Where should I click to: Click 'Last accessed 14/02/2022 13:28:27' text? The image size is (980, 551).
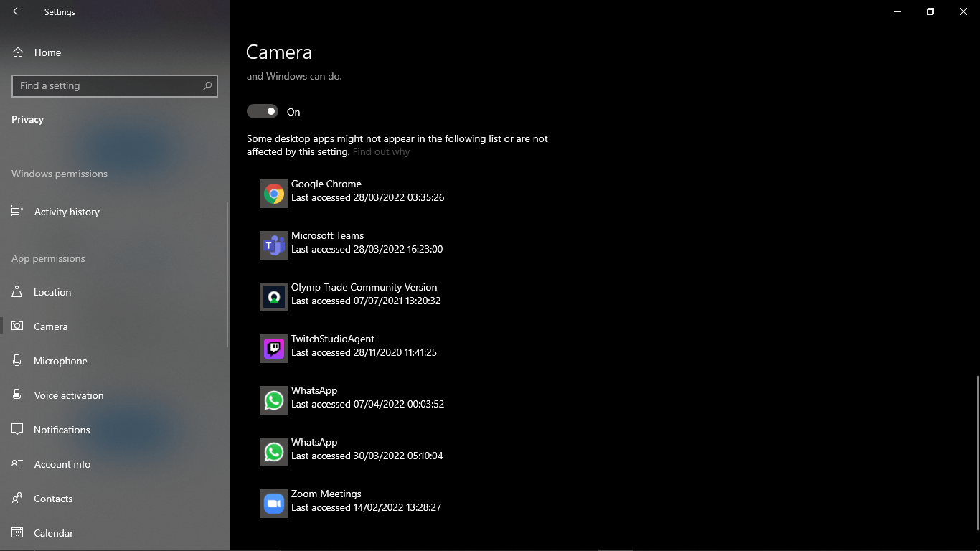(366, 507)
